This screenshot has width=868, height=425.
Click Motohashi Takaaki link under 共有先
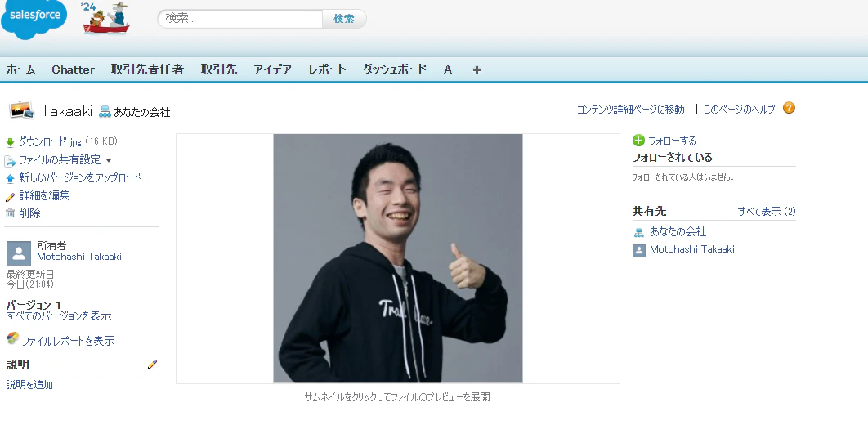click(x=692, y=249)
